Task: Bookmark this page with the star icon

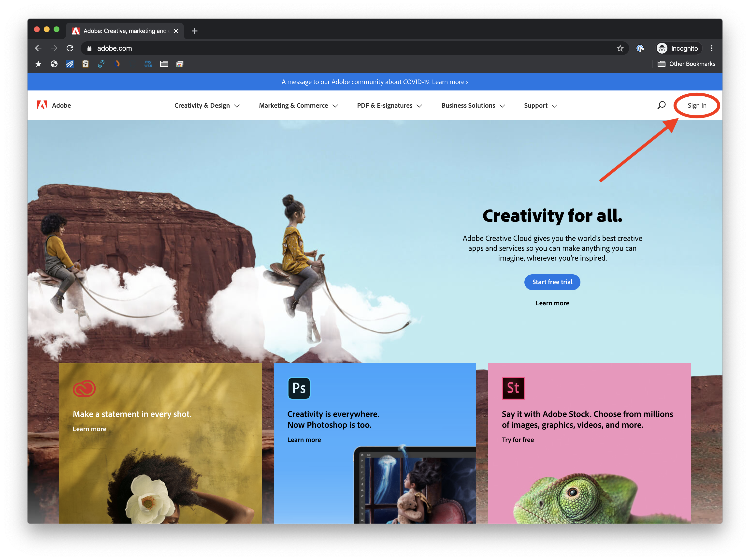Action: pyautogui.click(x=620, y=48)
